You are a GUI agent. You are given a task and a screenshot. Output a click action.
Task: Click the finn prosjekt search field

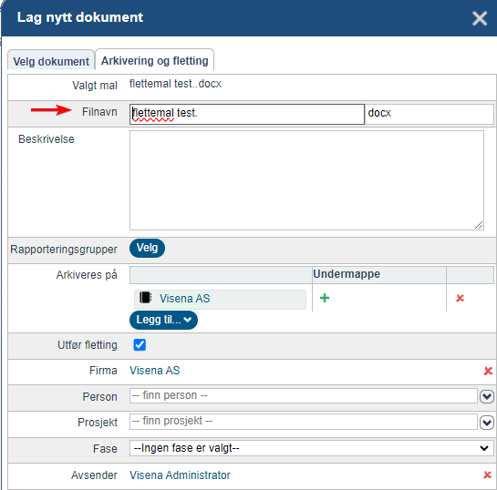click(x=303, y=421)
